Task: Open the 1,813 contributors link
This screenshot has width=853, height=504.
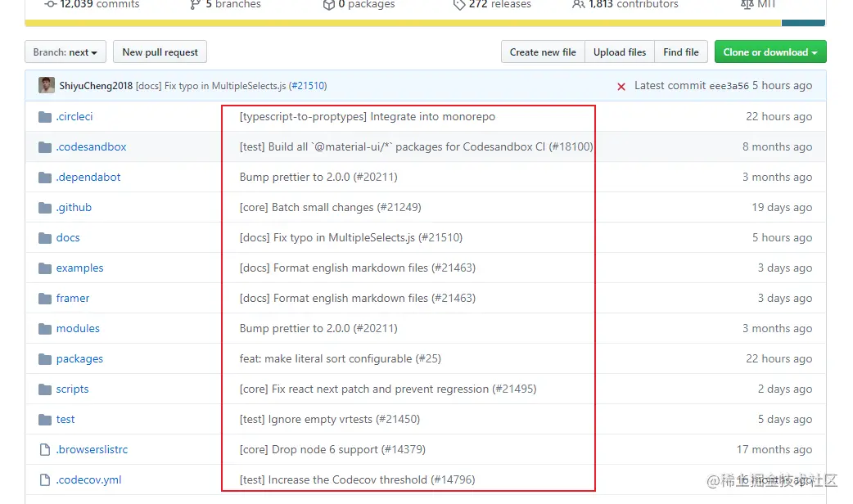Action: [x=625, y=4]
